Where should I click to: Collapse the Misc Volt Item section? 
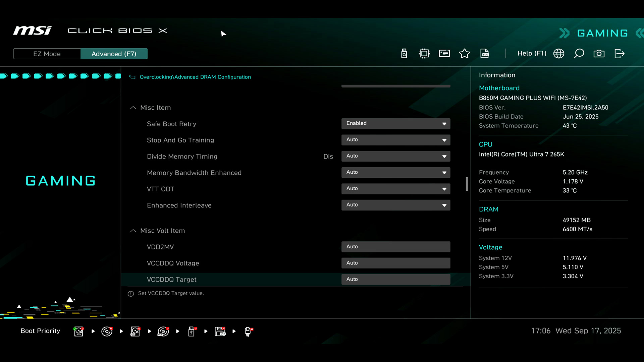[133, 231]
